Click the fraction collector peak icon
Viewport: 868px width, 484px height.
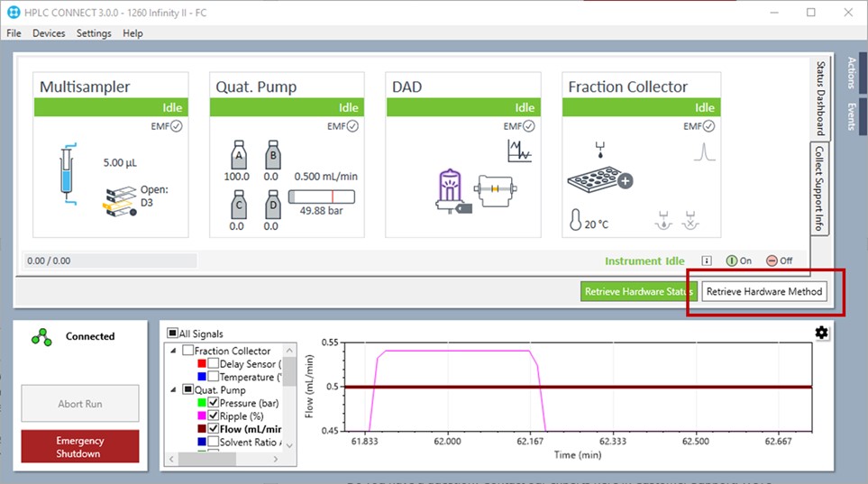tap(704, 151)
